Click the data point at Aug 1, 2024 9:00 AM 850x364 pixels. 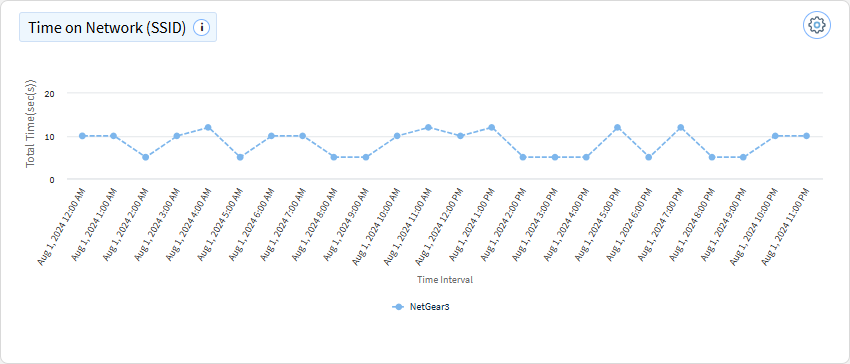tap(365, 157)
